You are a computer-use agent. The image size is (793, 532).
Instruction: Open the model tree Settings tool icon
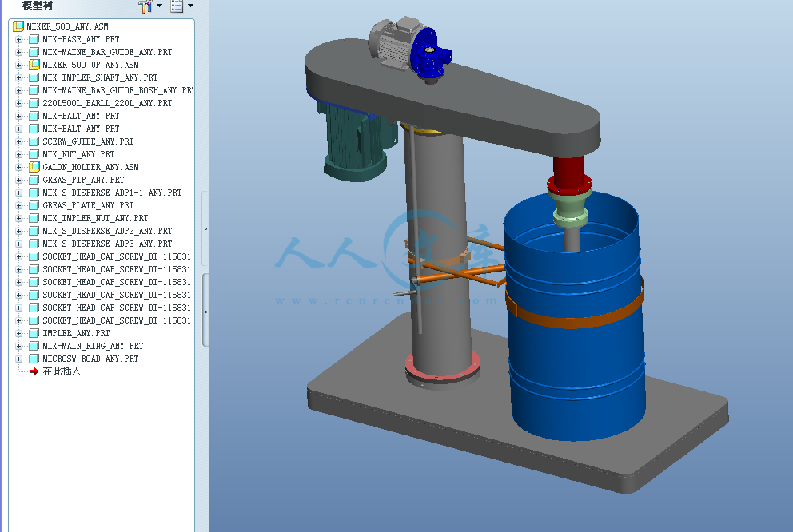click(145, 6)
